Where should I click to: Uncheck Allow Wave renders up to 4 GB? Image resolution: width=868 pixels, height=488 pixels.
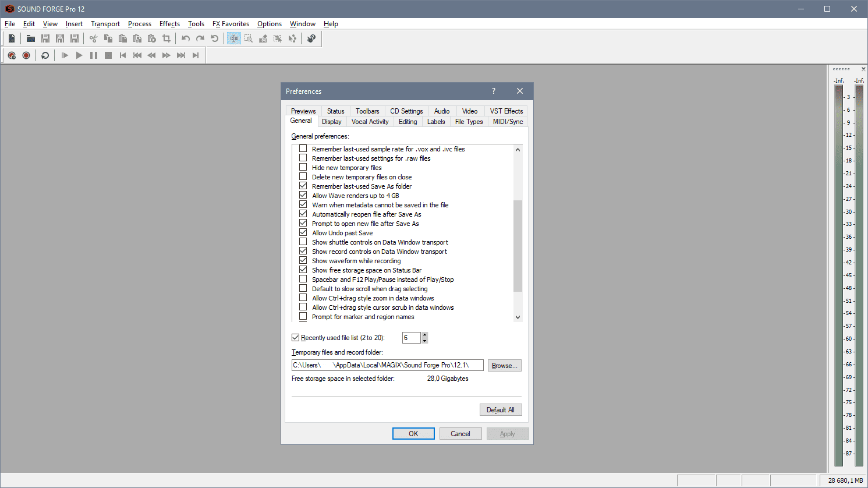(303, 195)
